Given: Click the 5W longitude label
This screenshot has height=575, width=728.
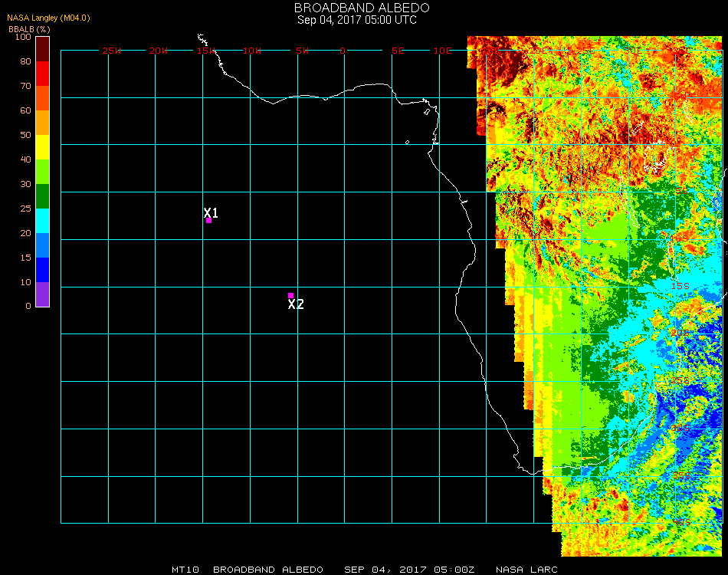Looking at the screenshot, I should click(x=302, y=51).
